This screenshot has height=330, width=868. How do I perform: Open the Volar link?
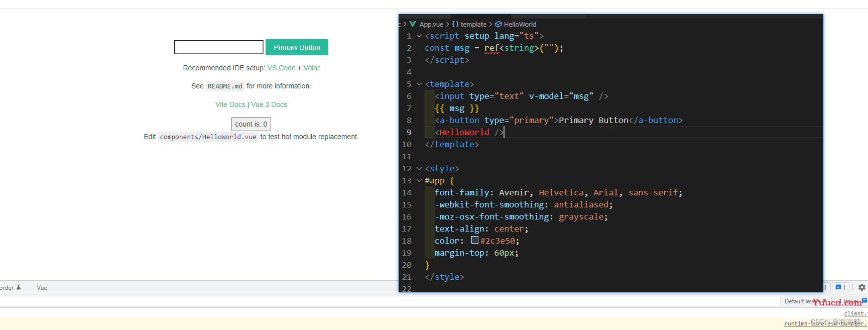311,68
